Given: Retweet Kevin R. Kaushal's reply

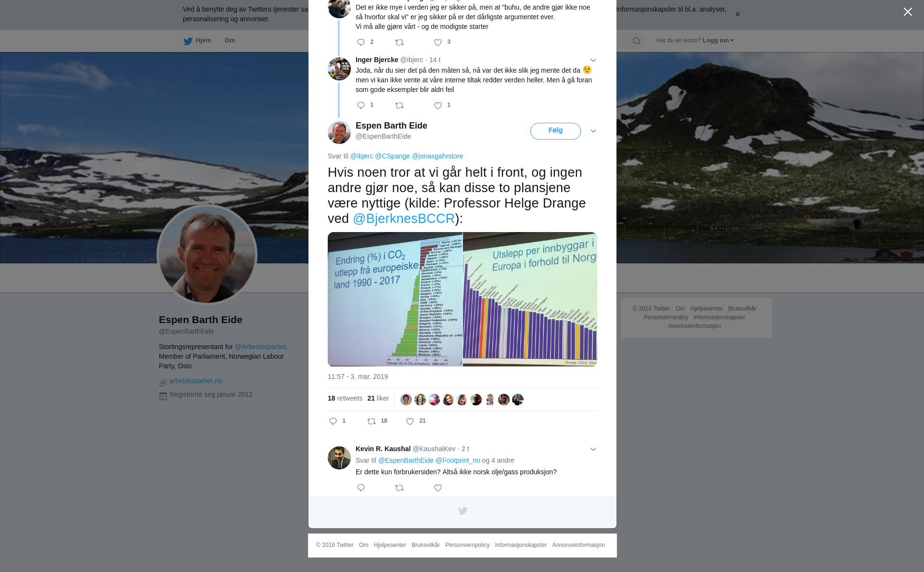Looking at the screenshot, I should coord(399,488).
